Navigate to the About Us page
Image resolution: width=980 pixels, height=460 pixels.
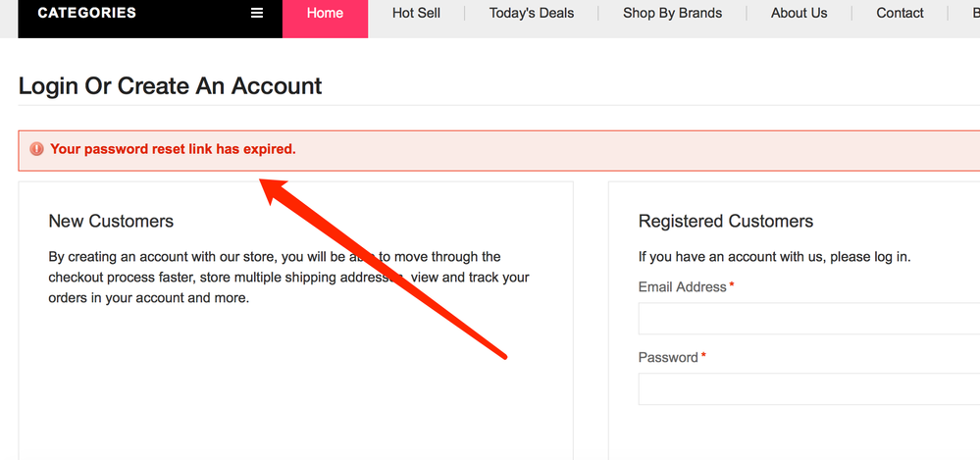799,14
